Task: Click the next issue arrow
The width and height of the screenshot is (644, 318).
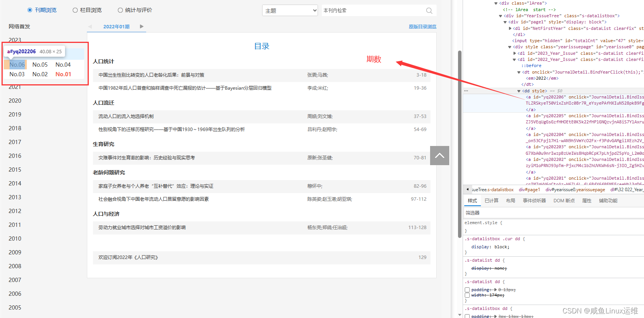Action: (142, 26)
